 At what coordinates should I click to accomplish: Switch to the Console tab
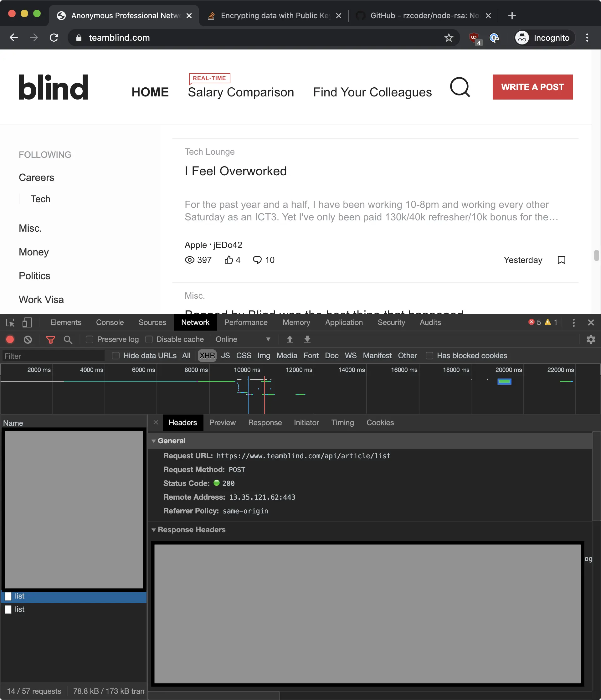[x=110, y=323]
